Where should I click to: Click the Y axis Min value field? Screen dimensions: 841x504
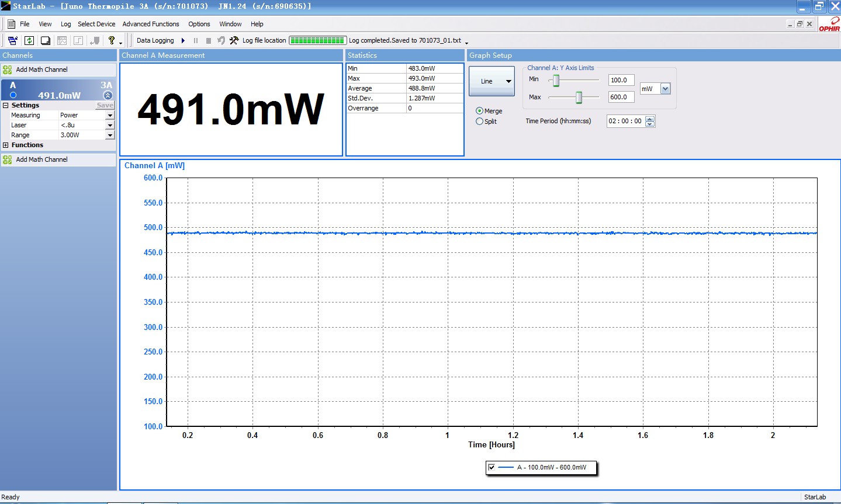click(x=621, y=81)
